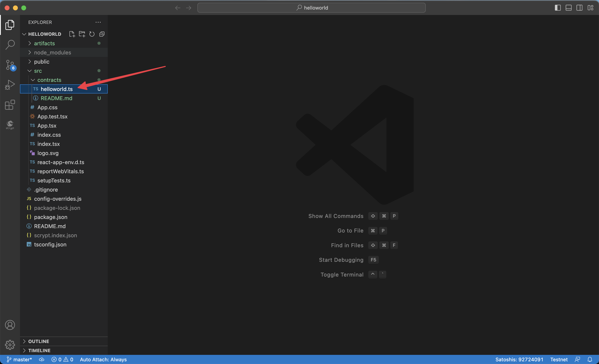Open package.json in the file tree
The image size is (599, 364).
click(51, 217)
